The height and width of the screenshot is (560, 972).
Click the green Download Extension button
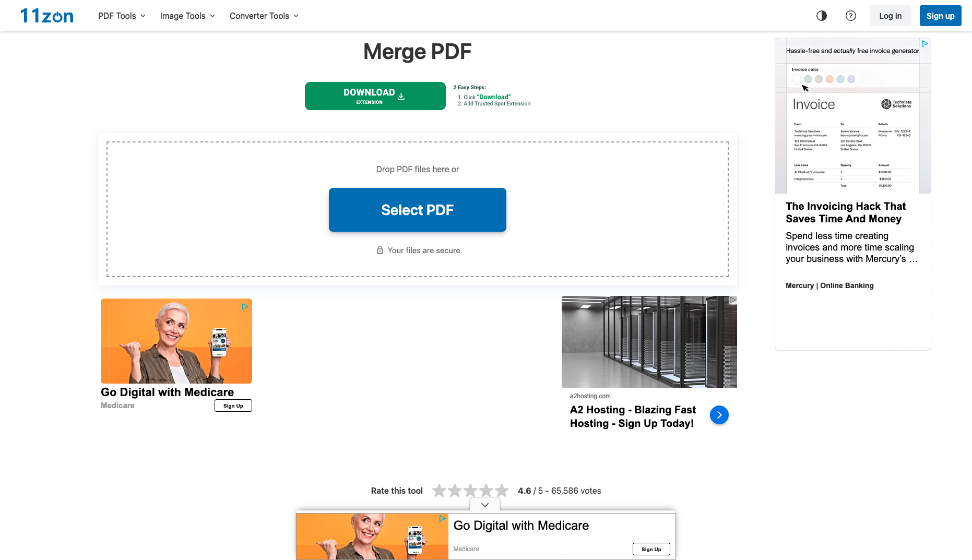click(x=375, y=96)
